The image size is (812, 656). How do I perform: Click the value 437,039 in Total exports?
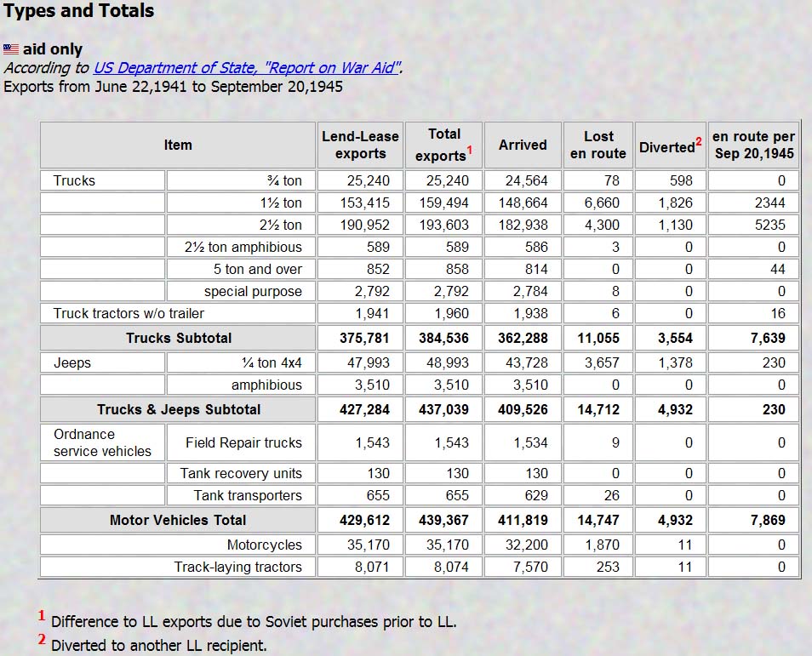pos(443,409)
